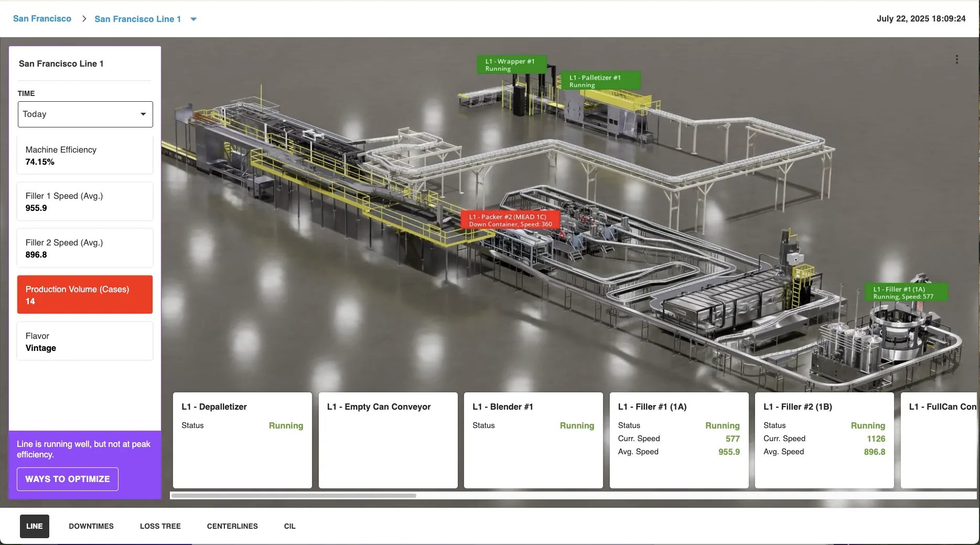This screenshot has height=545, width=980.
Task: Click the WAYS TO OPTIMIZE button
Action: pos(68,479)
